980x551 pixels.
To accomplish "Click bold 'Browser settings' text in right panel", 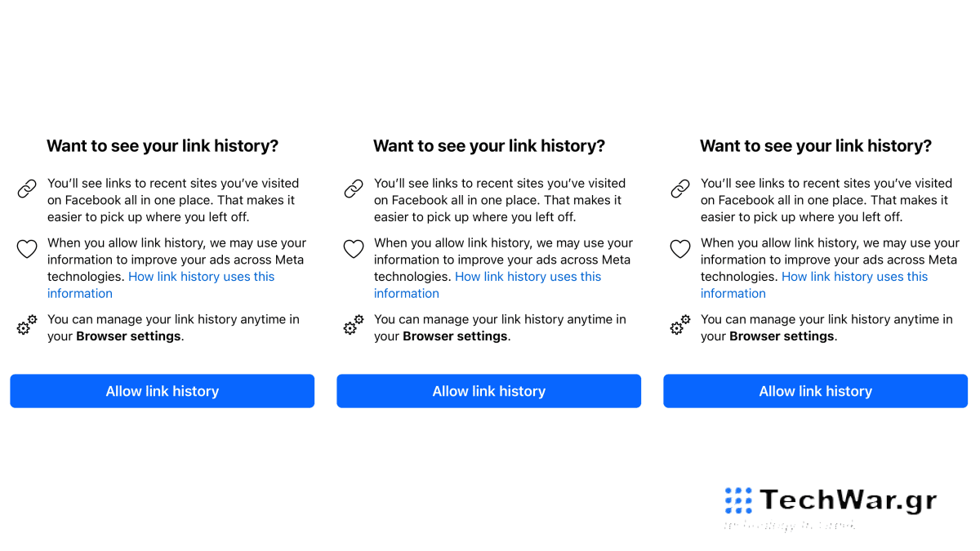I will tap(782, 336).
